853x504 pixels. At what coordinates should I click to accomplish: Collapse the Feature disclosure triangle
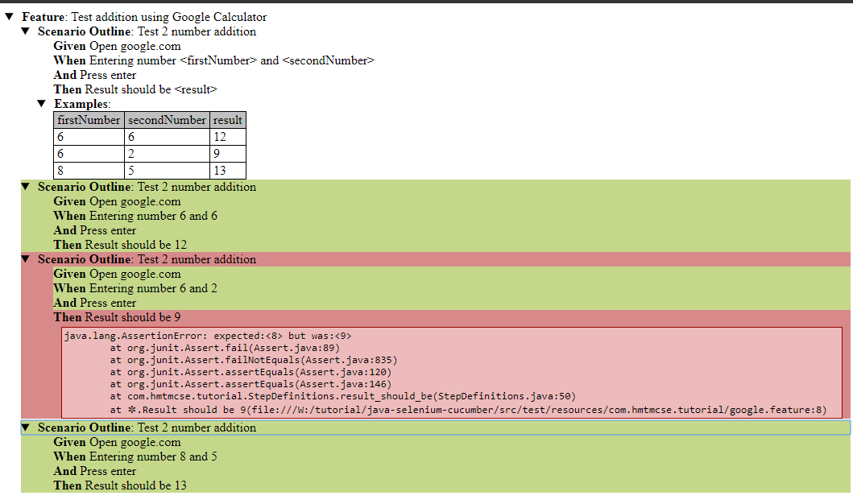10,16
